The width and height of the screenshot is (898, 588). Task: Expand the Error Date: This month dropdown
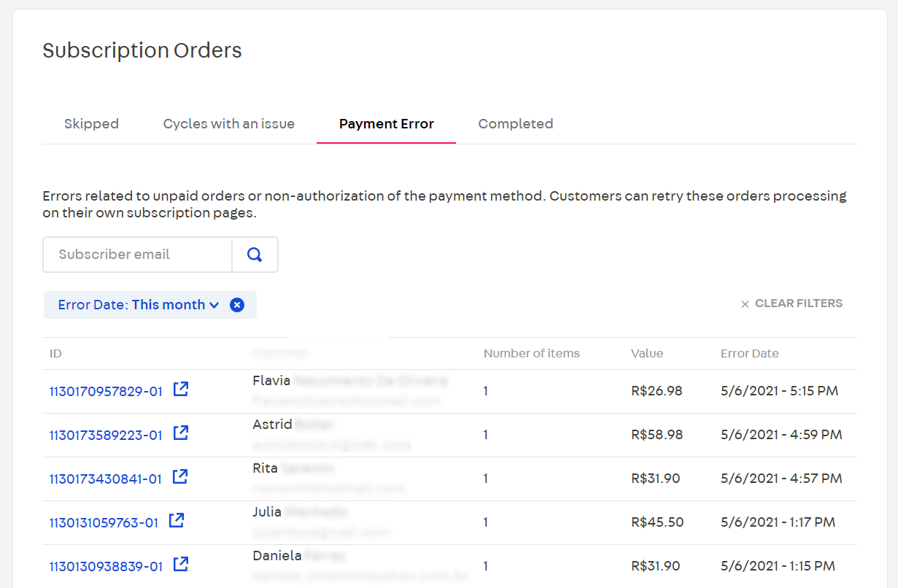(139, 305)
